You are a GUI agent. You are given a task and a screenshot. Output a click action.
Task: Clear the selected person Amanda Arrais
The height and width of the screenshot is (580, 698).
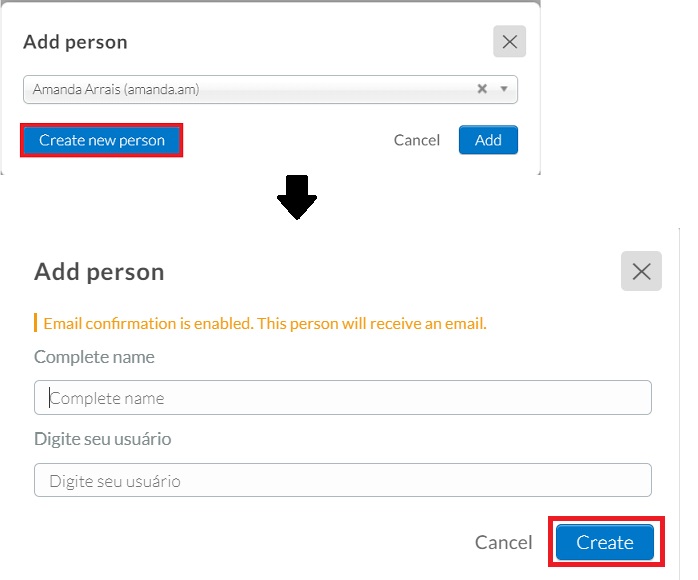[482, 89]
